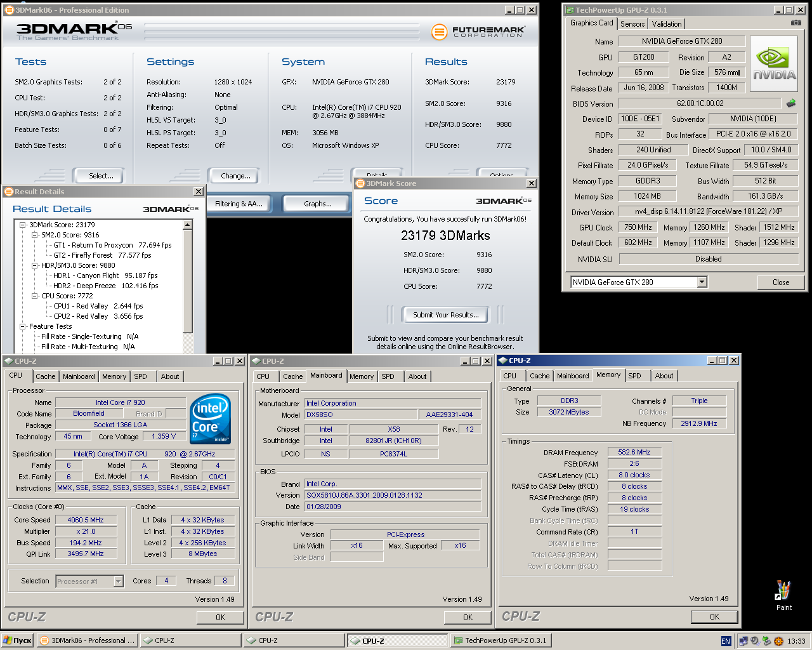Open Mainboard tab in the right CPU-Z window
Image resolution: width=812 pixels, height=650 pixels.
point(573,376)
